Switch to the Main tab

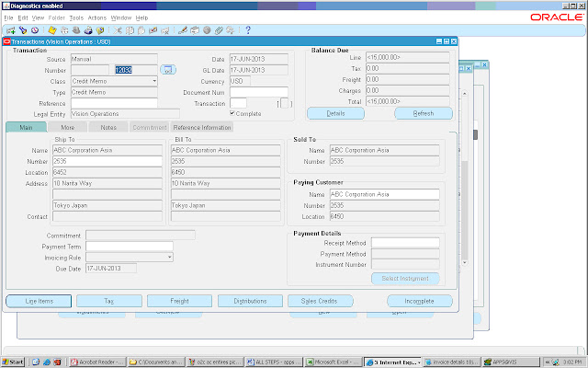pos(27,127)
